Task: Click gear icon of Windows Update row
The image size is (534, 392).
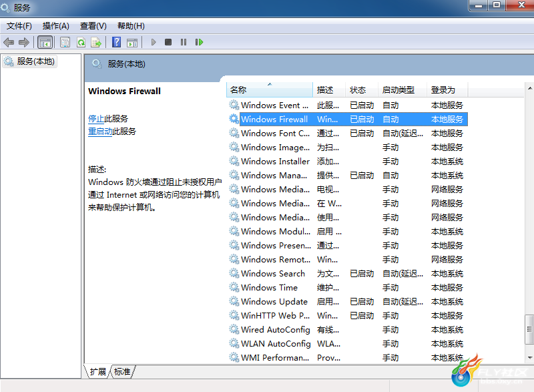Action: (x=234, y=301)
